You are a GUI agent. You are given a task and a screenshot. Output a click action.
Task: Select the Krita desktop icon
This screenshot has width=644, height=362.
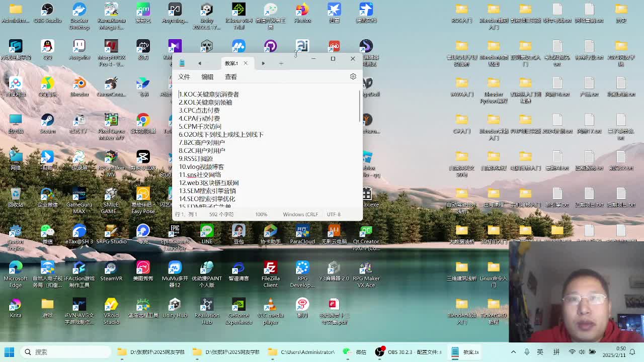click(16, 308)
